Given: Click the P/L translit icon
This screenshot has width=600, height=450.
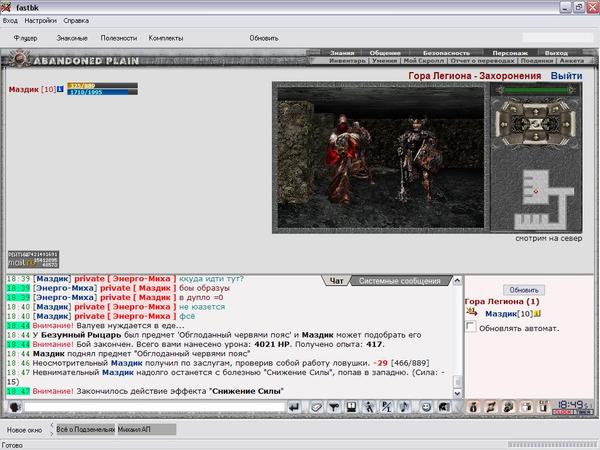Looking at the screenshot, I should click(387, 407).
